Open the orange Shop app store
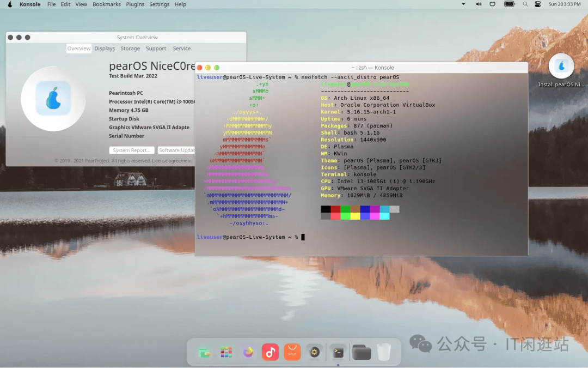Viewport: 588px width, 368px height. [x=292, y=352]
